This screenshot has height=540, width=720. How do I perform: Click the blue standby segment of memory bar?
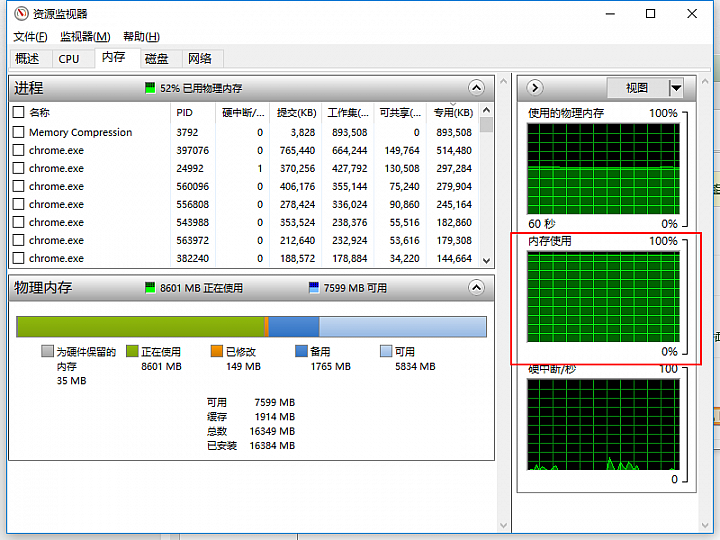click(x=294, y=327)
